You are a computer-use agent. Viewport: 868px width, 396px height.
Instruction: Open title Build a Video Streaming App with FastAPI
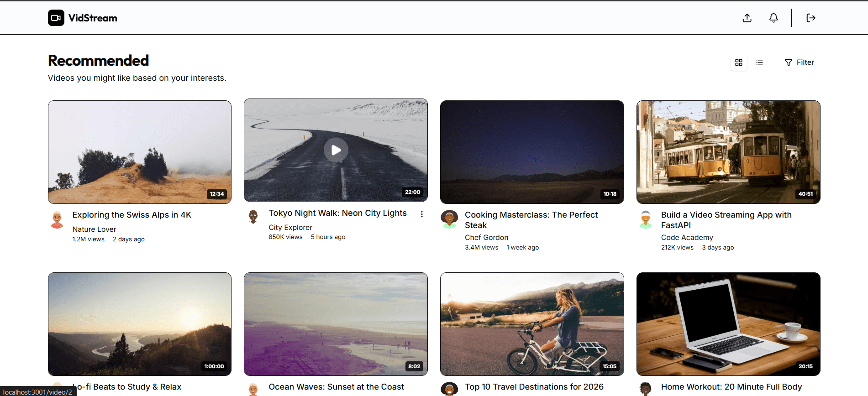tap(726, 220)
